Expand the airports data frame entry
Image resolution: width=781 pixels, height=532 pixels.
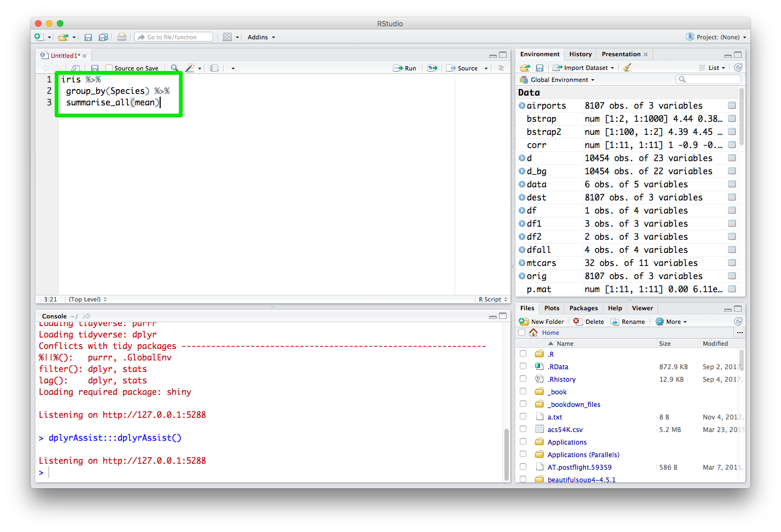click(x=522, y=105)
